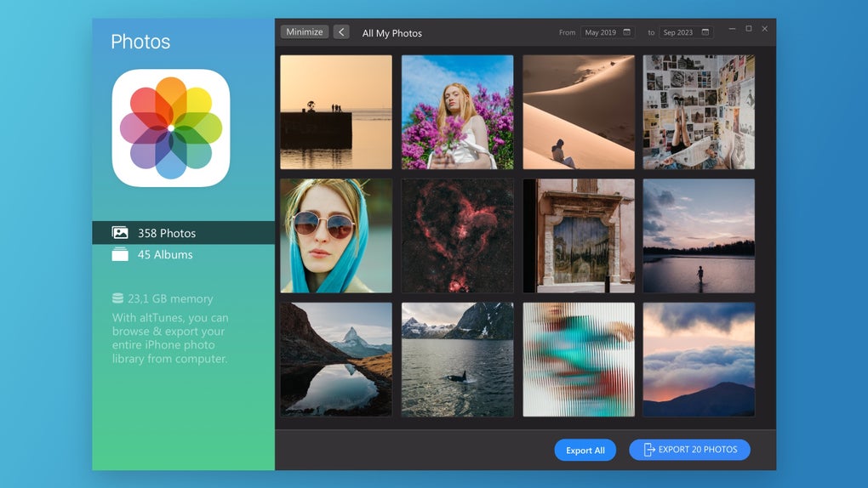Click the colorful Photos app logo

tap(170, 128)
